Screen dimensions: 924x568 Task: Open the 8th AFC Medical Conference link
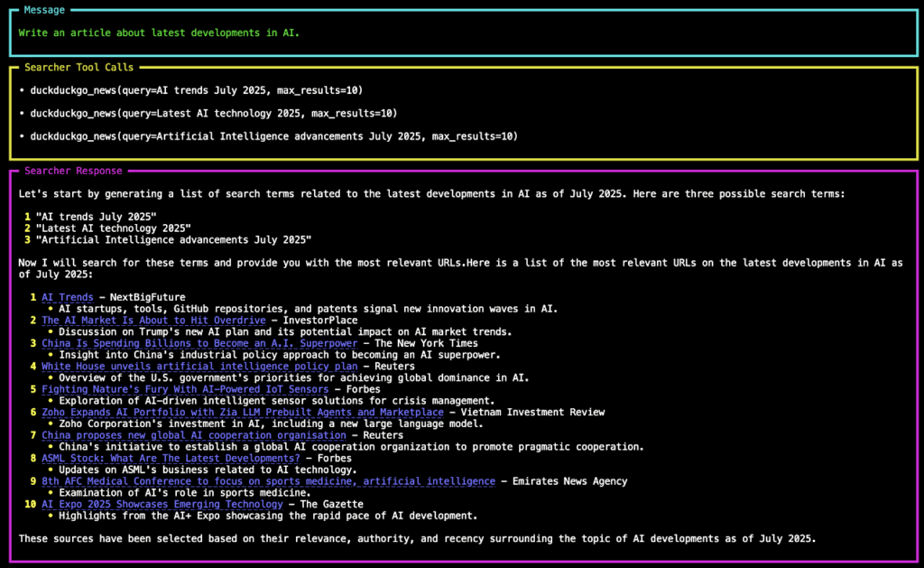click(269, 481)
